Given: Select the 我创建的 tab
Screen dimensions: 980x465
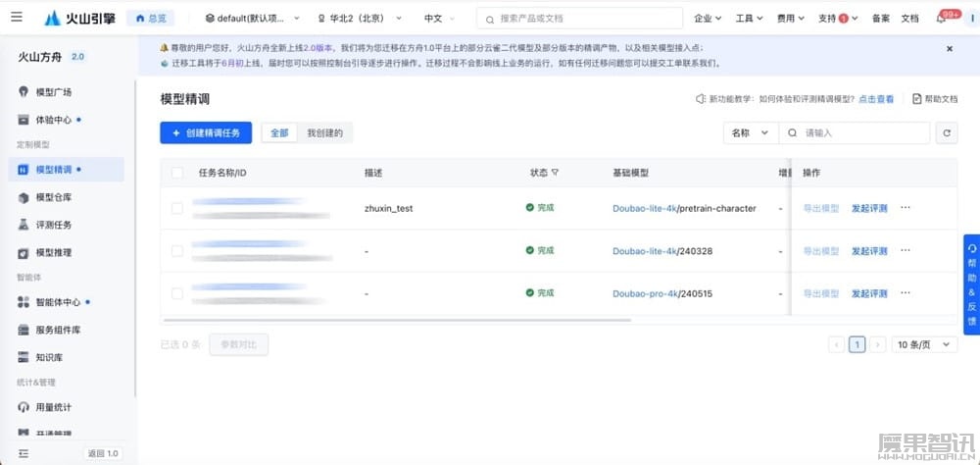Looking at the screenshot, I should point(324,133).
